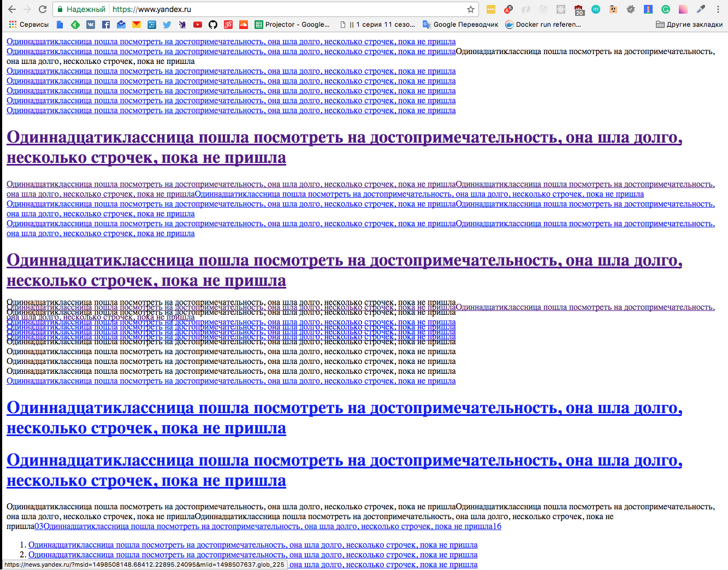Click the link in numbered list item 1
Image resolution: width=728 pixels, height=570 pixels.
tap(253, 545)
